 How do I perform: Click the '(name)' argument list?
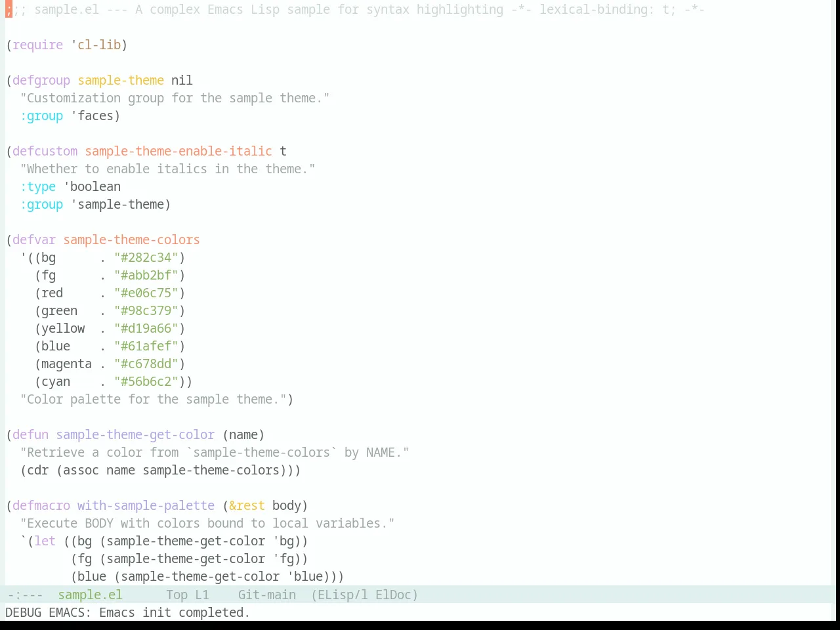243,434
